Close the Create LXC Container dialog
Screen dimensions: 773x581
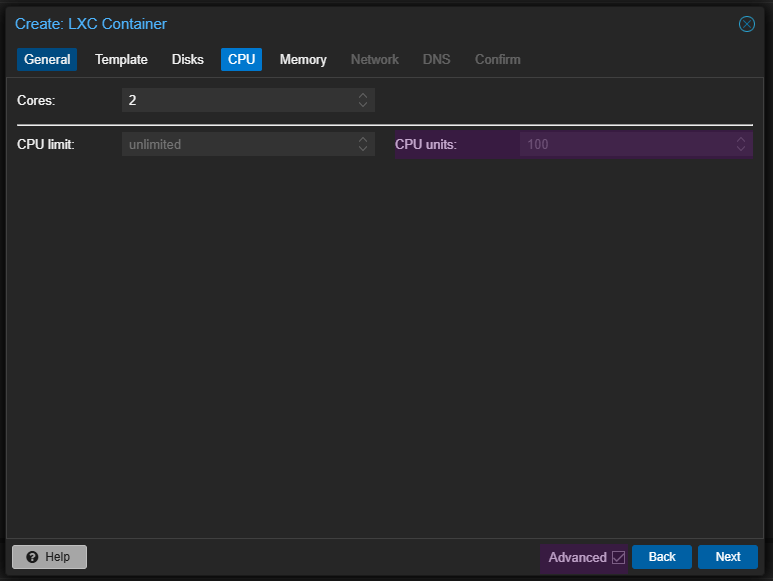[x=746, y=24]
